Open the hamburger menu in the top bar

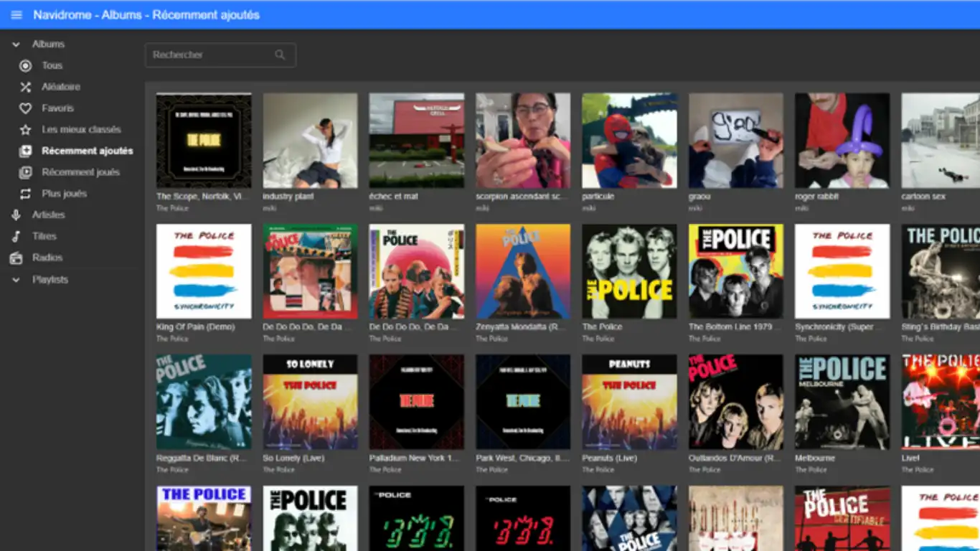[x=16, y=14]
